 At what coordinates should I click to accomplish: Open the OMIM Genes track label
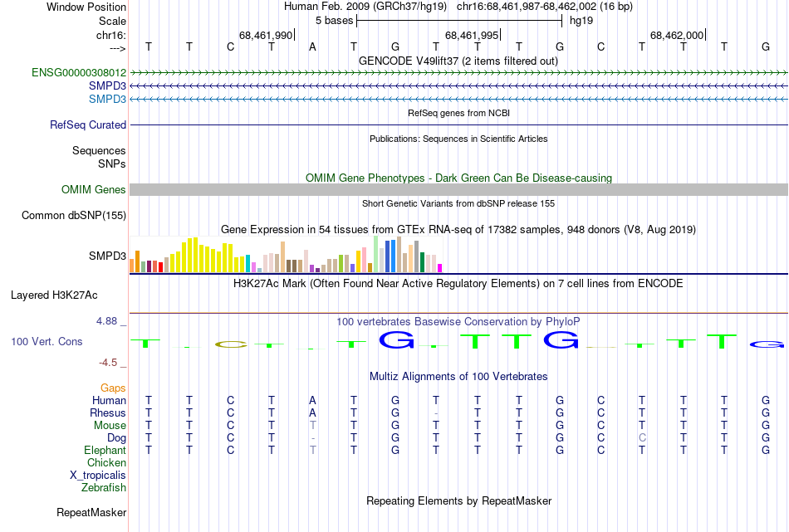click(x=94, y=189)
